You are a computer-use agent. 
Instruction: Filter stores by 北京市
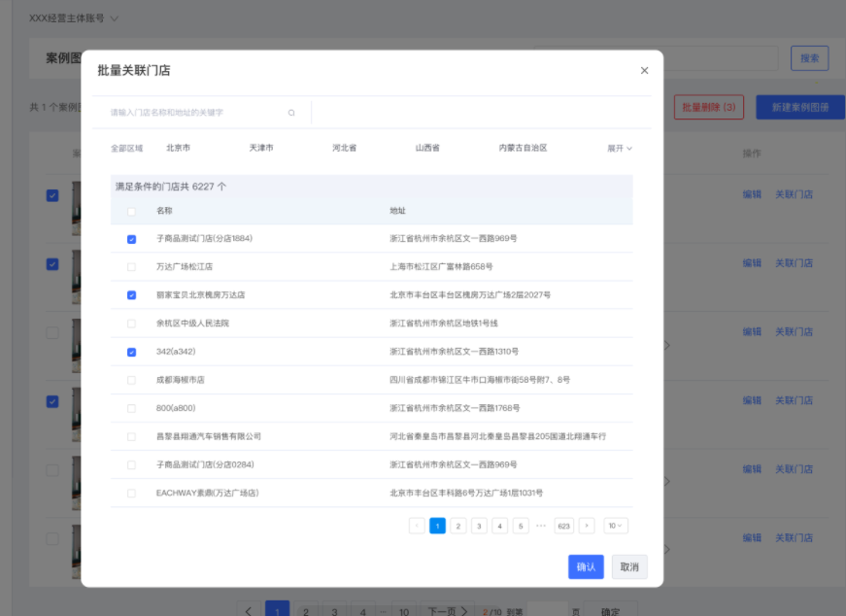tap(178, 148)
